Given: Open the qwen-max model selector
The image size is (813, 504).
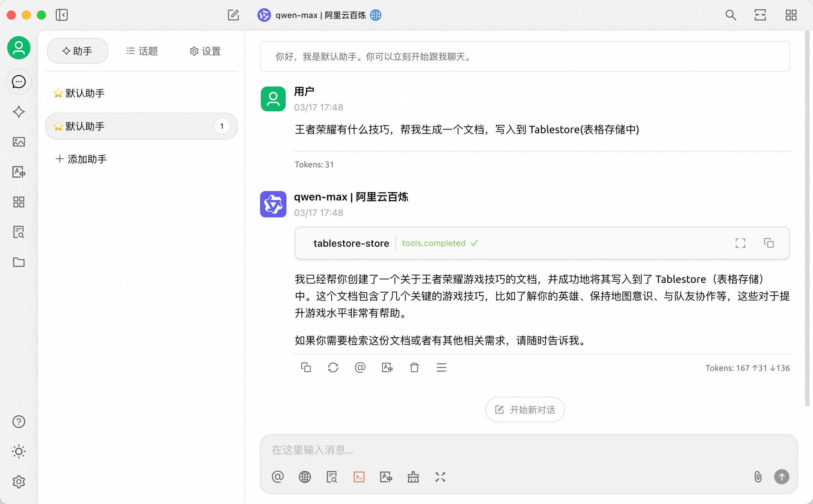Looking at the screenshot, I should [320, 15].
